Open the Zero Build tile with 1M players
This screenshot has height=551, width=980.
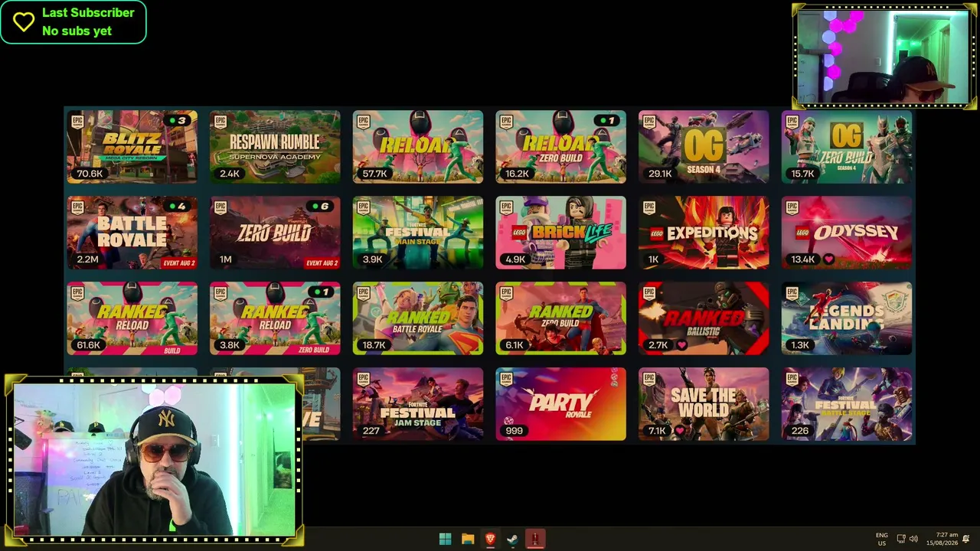tap(275, 233)
